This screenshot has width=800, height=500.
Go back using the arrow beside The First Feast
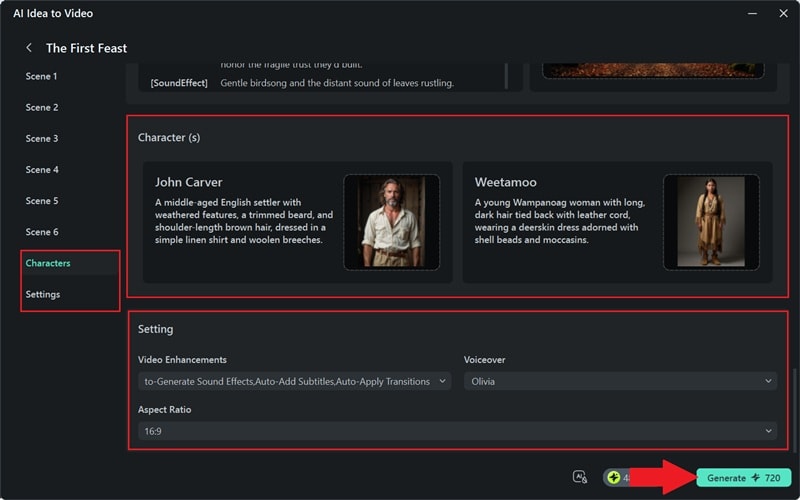click(29, 48)
